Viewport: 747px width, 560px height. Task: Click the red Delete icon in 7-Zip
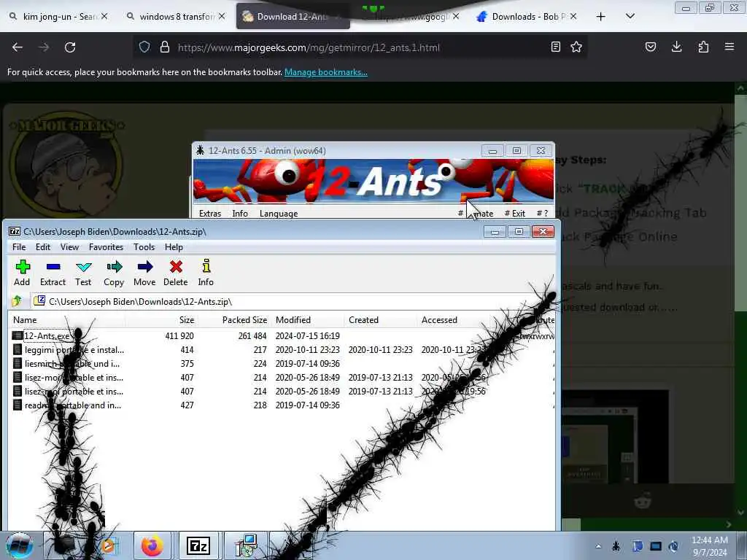click(176, 273)
